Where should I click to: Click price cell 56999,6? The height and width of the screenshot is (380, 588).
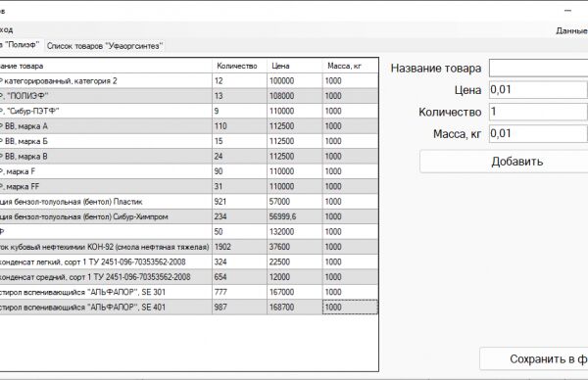pos(294,216)
